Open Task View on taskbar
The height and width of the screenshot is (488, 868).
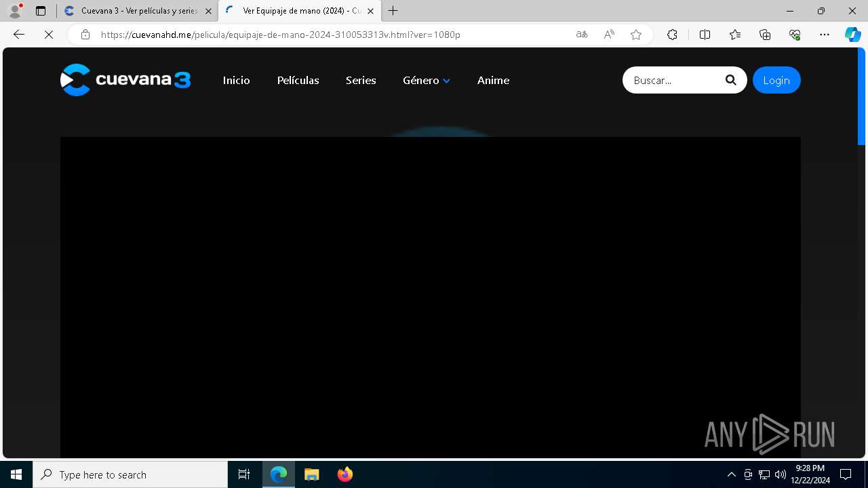point(244,474)
